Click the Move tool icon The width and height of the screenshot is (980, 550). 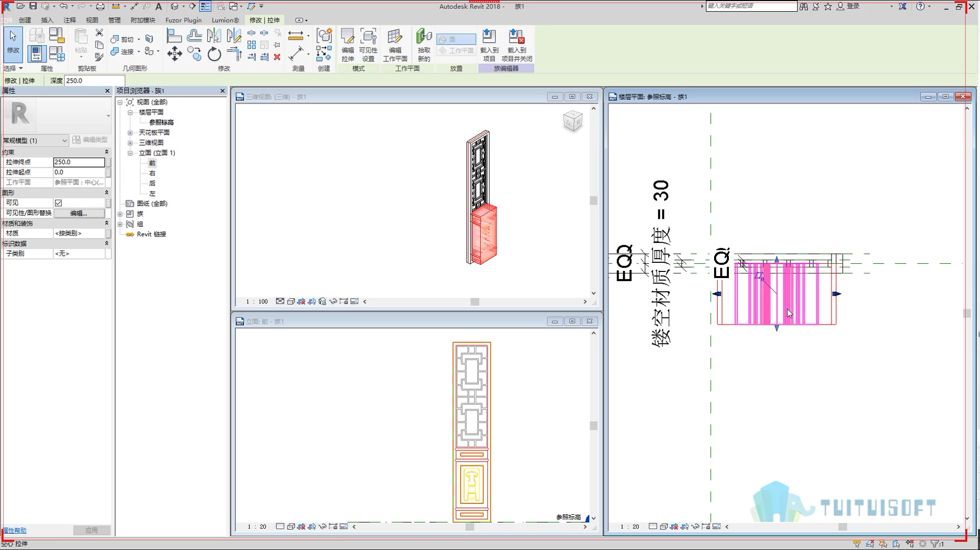pos(175,54)
